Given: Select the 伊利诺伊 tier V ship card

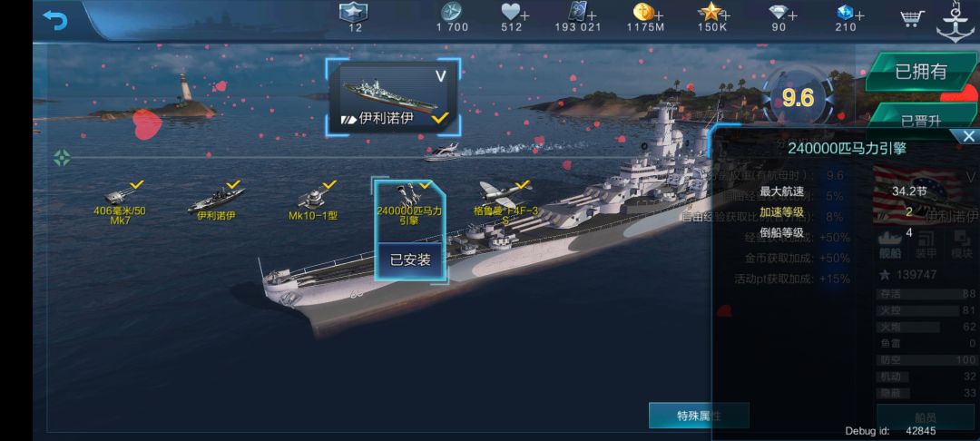Looking at the screenshot, I should (394, 97).
